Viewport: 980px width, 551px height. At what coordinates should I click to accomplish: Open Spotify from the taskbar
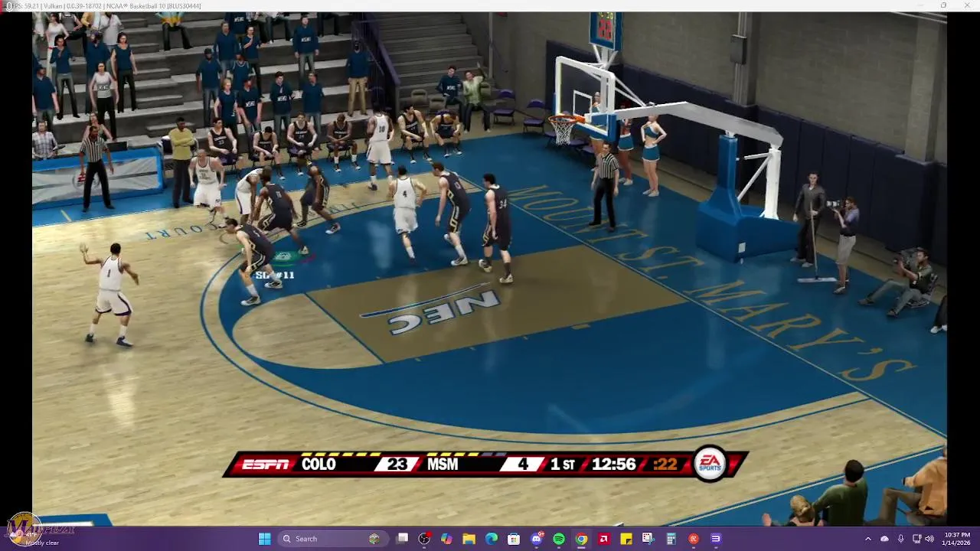click(559, 539)
